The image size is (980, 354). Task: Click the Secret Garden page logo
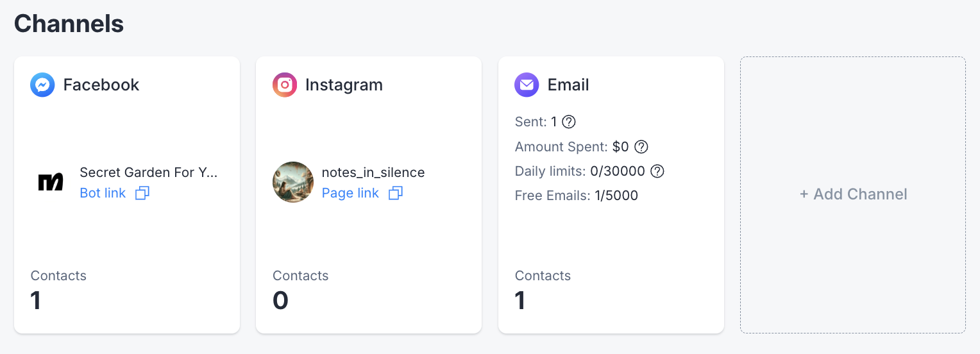51,182
